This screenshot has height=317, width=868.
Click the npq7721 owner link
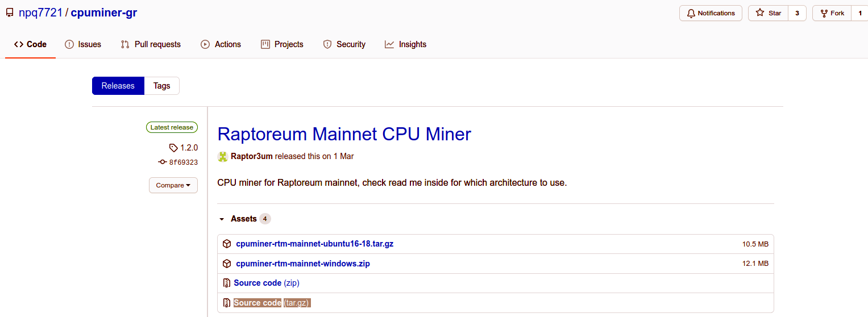[x=40, y=12]
